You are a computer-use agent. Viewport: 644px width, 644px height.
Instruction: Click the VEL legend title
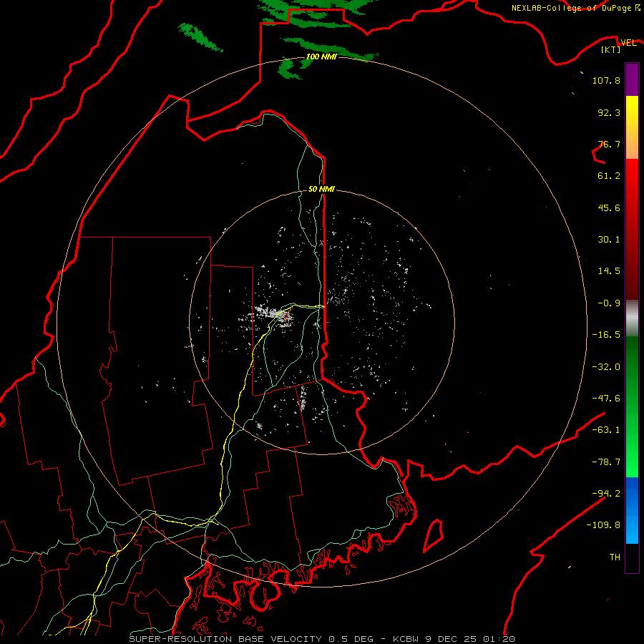click(628, 42)
